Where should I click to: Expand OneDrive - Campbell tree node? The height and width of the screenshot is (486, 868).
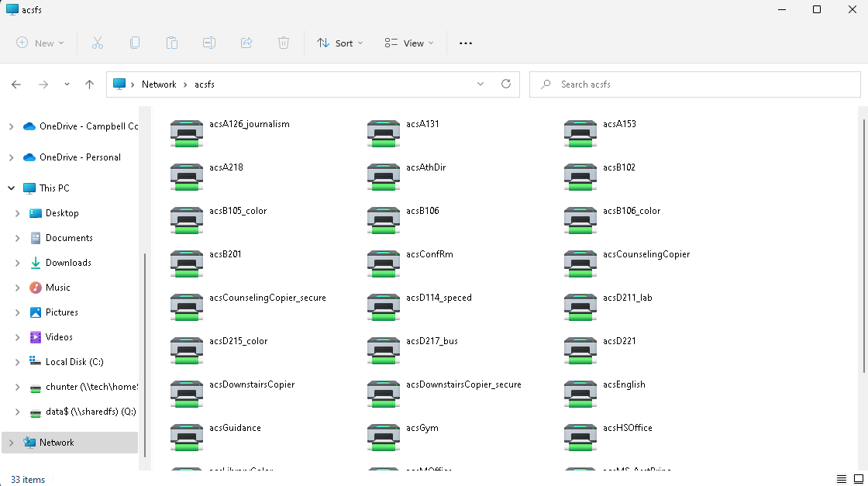pos(11,127)
